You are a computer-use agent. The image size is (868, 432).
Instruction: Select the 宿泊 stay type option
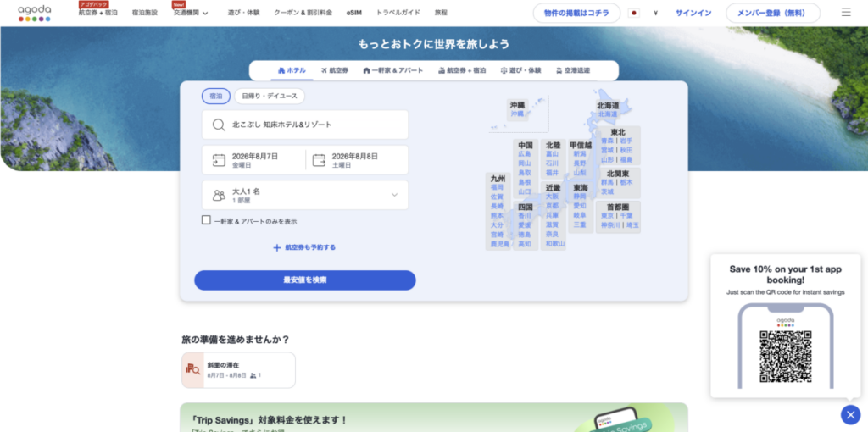click(x=216, y=97)
